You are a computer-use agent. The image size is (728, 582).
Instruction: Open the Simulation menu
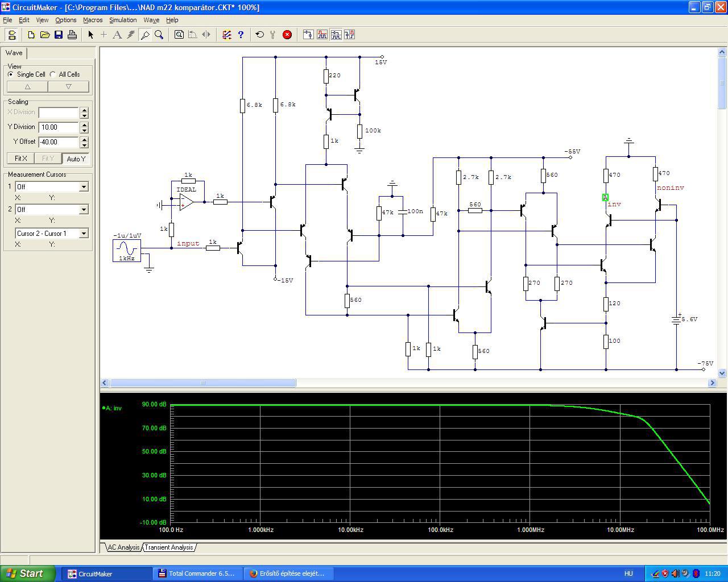click(123, 20)
